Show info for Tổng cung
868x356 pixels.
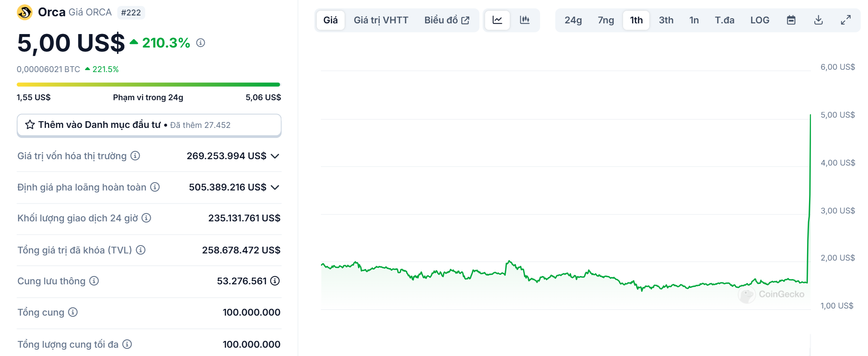73,312
